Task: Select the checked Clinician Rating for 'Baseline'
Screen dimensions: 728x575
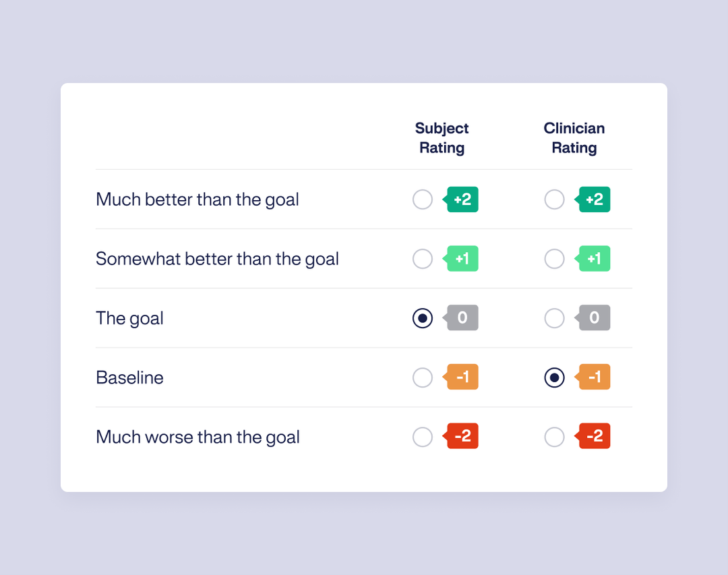Action: [x=554, y=377]
